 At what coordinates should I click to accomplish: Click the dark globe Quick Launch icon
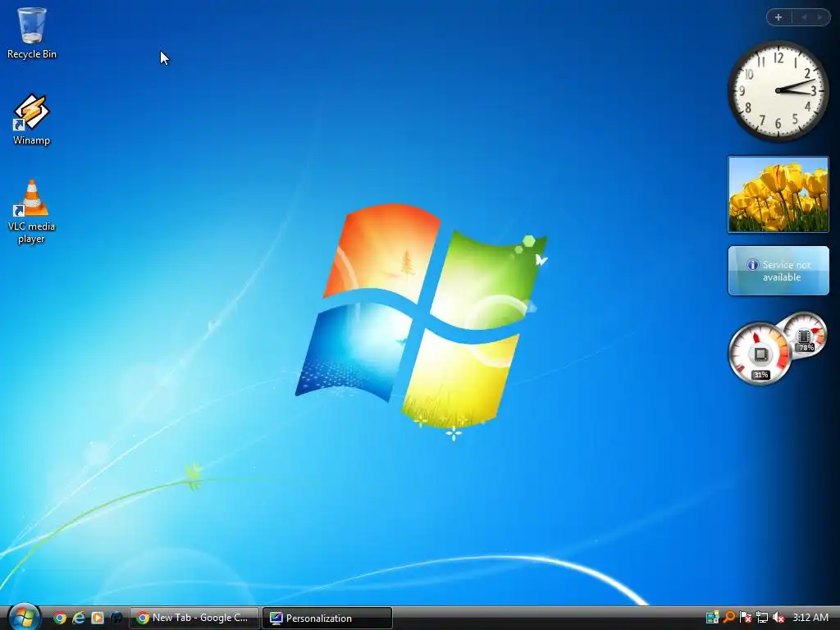click(116, 618)
